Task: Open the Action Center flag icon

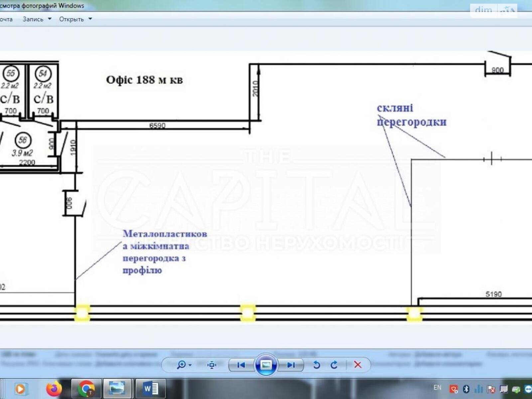Action: pos(491,389)
